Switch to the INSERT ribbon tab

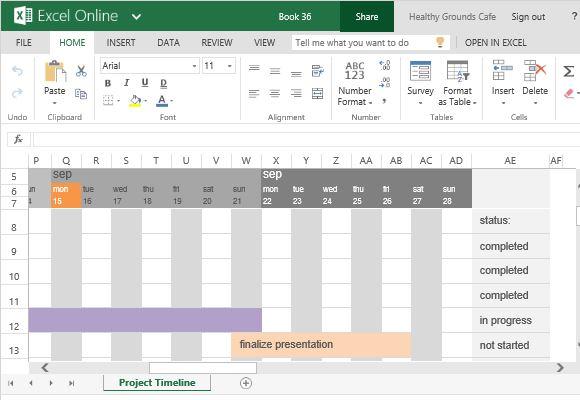coord(121,43)
